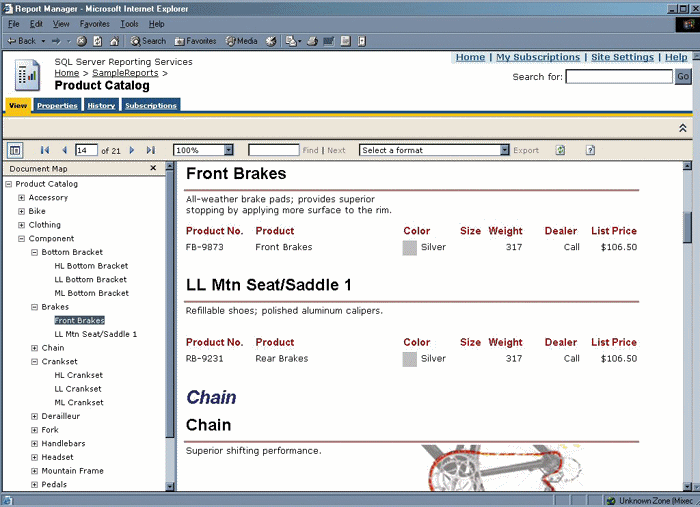The image size is (700, 507).
Task: Click the Silver swatch for RB-9231
Action: (x=409, y=359)
